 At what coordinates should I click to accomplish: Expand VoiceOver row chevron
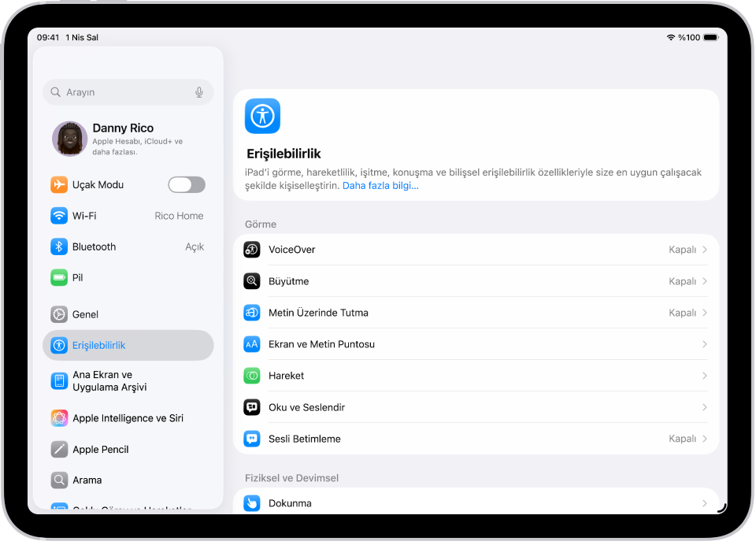704,250
